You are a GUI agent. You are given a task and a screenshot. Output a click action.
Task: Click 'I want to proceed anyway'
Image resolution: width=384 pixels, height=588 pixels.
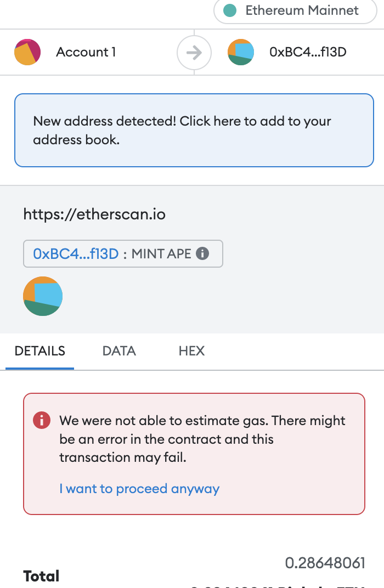click(x=139, y=489)
